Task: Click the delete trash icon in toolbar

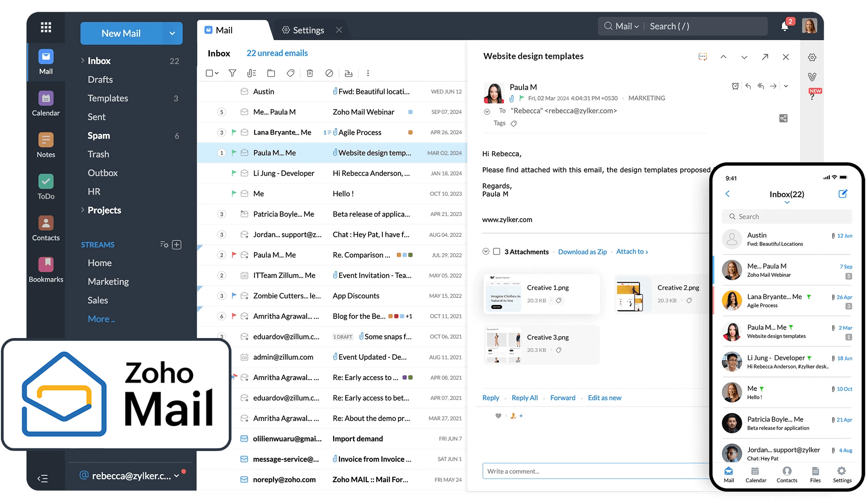Action: 310,73
